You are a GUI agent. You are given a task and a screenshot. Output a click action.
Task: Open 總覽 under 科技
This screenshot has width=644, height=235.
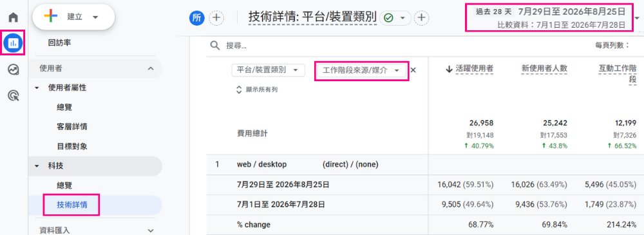(x=65, y=185)
